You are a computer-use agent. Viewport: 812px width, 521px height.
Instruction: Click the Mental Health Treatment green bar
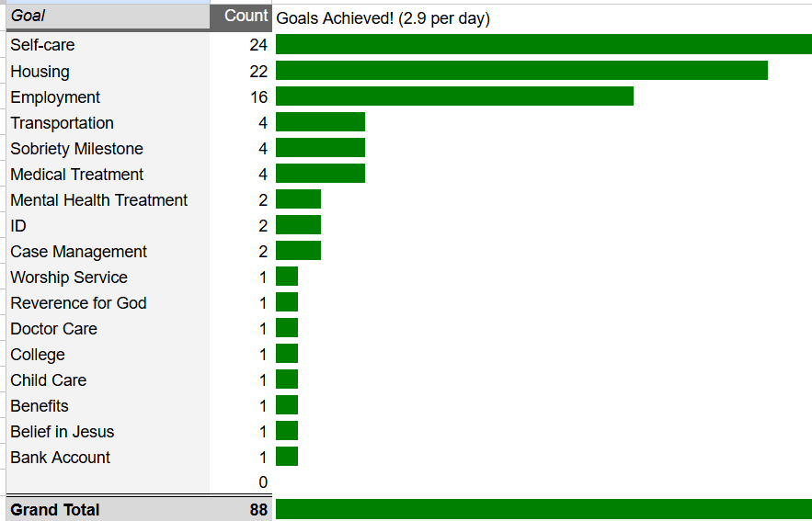298,198
